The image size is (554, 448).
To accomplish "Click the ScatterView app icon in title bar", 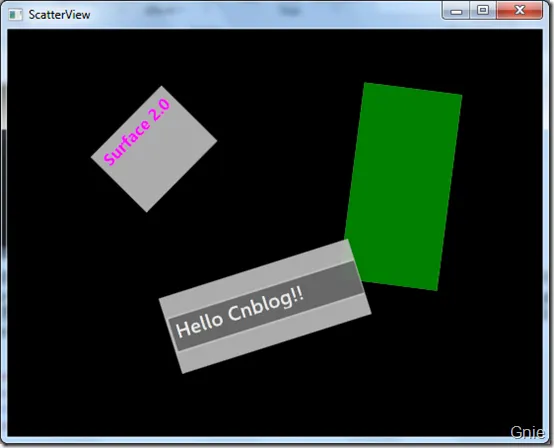I will point(15,15).
